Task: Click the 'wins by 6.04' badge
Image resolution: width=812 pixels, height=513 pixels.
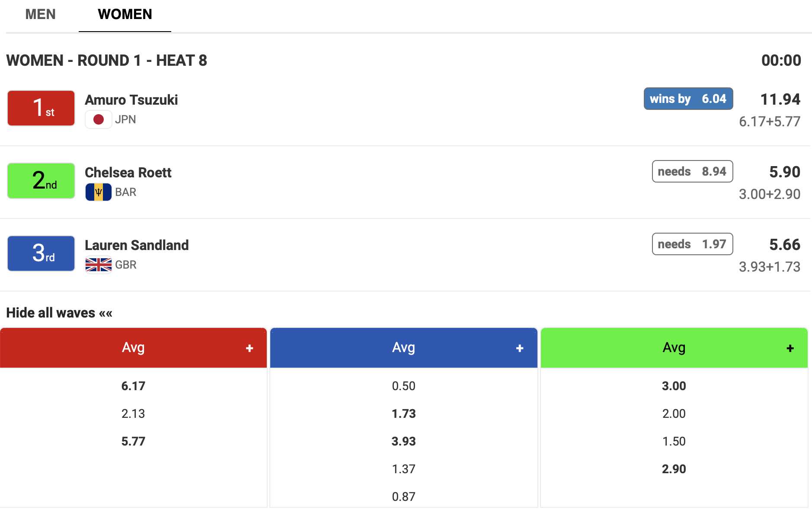Action: (x=688, y=99)
